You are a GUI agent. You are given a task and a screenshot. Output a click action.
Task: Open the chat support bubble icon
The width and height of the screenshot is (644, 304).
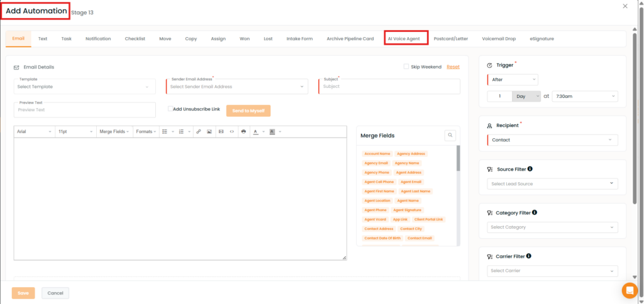tap(629, 290)
